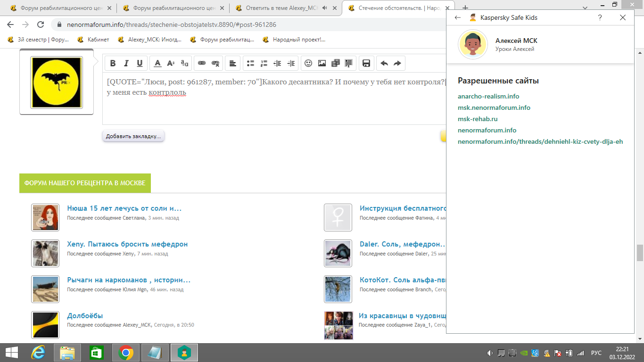The width and height of the screenshot is (644, 362).
Task: Open the text color picker
Action: [x=158, y=63]
